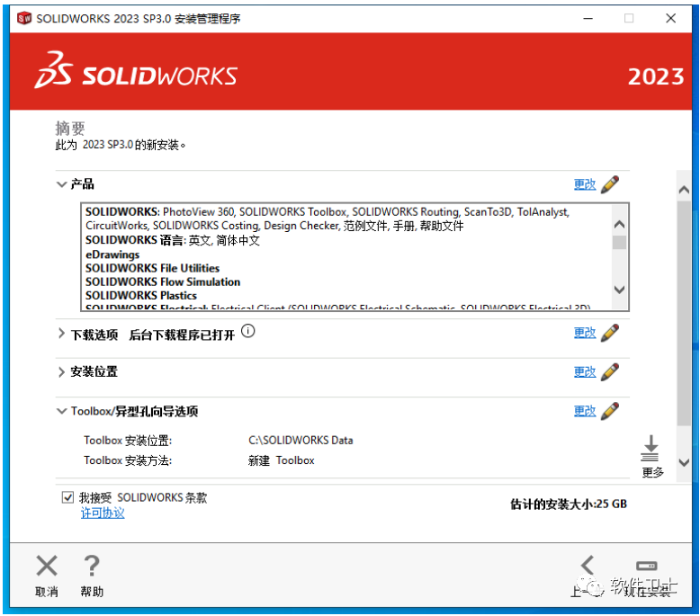Image resolution: width=700 pixels, height=616 pixels.
Task: Open 更改 link for 下载选项
Action: click(x=585, y=333)
